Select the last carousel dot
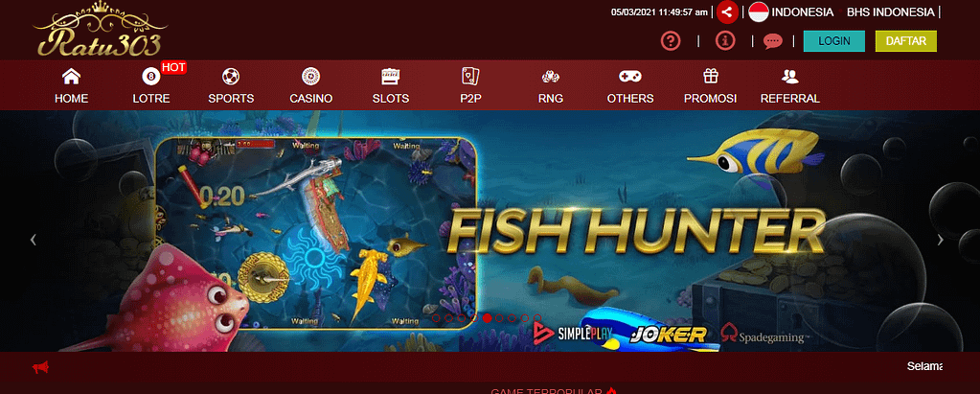Viewport: 980px width, 394px height. pos(537,317)
